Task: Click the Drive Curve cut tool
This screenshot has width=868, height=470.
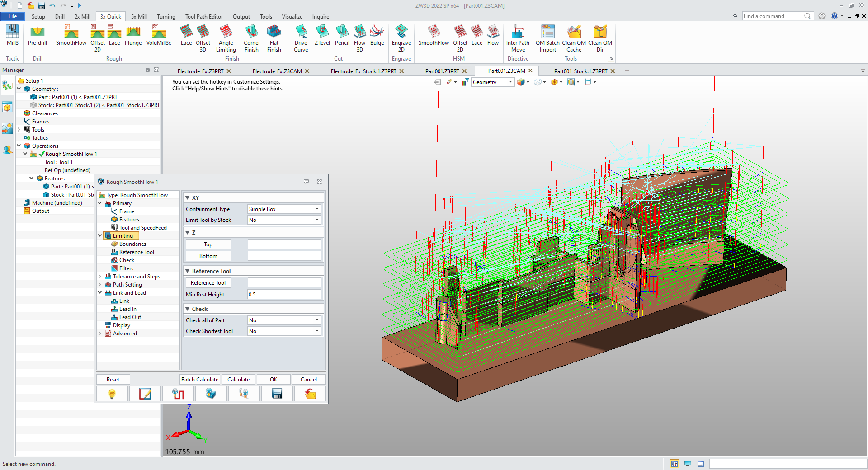Action: point(301,38)
